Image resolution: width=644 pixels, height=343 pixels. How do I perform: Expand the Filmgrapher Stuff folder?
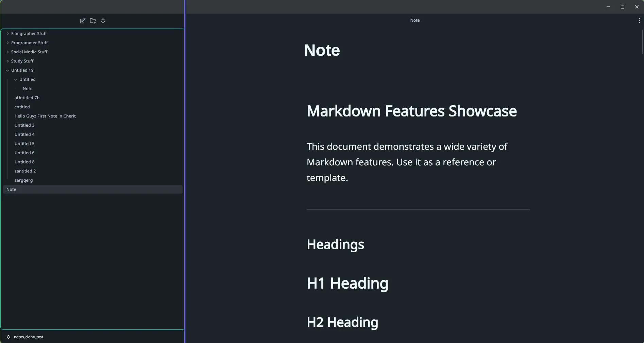click(8, 34)
